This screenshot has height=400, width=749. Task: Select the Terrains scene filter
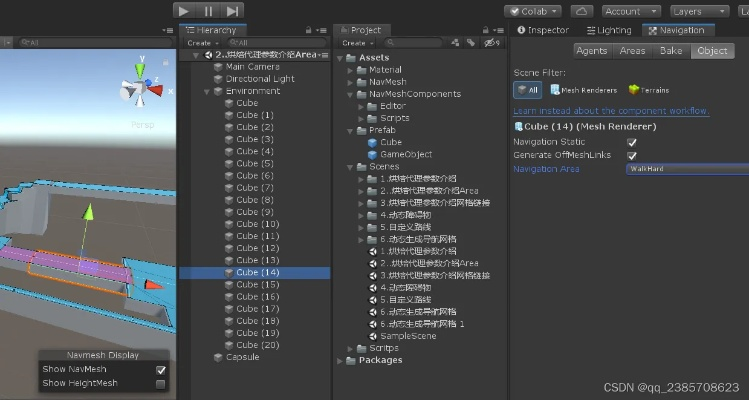point(649,90)
